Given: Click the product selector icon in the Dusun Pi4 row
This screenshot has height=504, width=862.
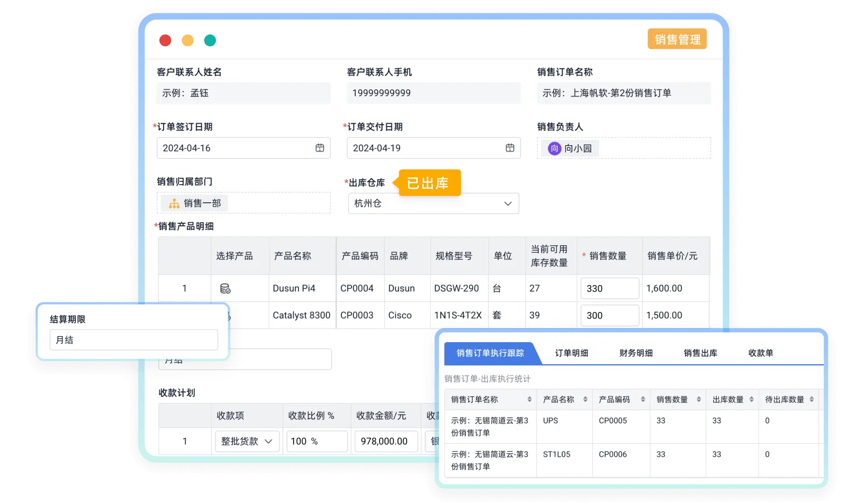Looking at the screenshot, I should [226, 288].
